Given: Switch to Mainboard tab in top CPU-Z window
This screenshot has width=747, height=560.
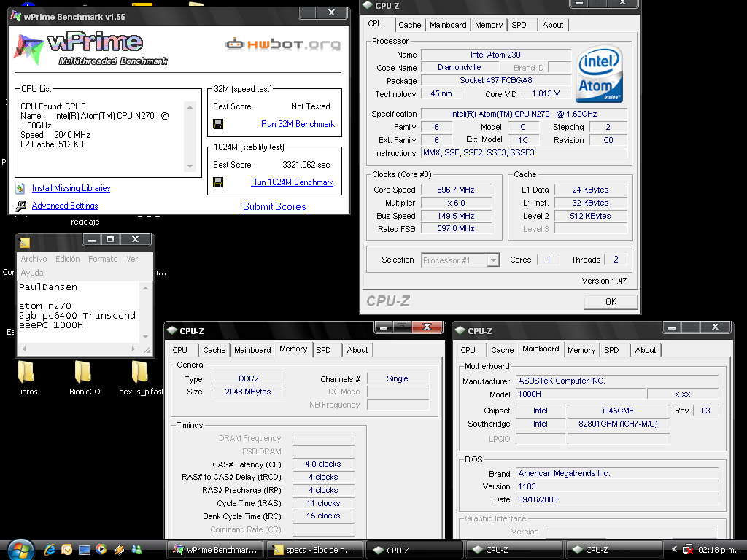Looking at the screenshot, I should pyautogui.click(x=448, y=26).
